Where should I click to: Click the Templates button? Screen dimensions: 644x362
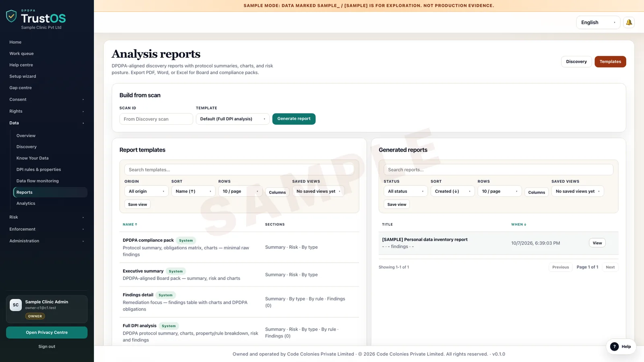(x=610, y=62)
